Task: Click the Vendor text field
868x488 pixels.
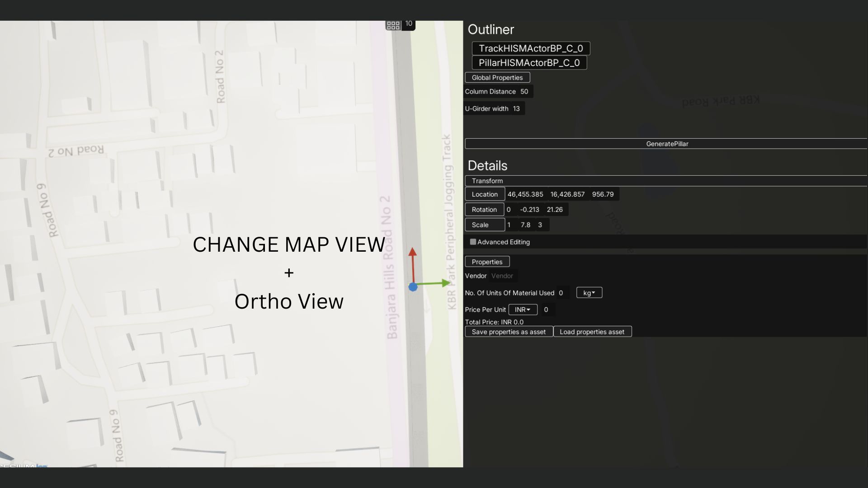Action: tap(503, 276)
